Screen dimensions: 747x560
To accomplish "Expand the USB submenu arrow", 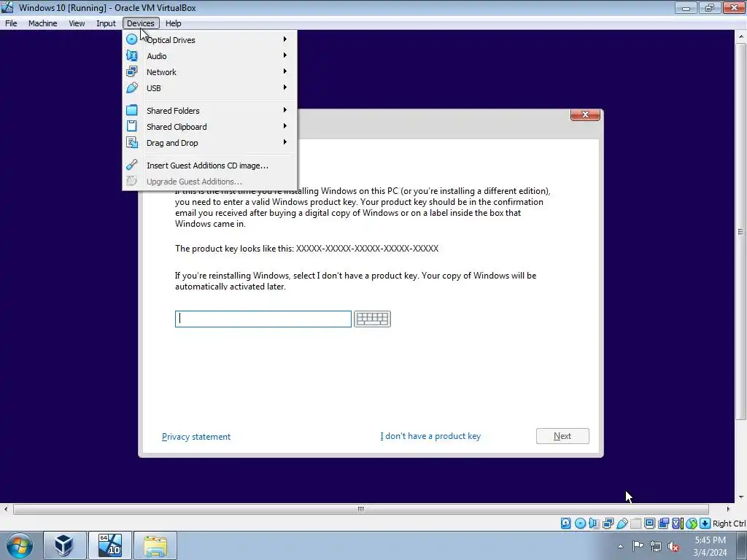I will (x=285, y=87).
